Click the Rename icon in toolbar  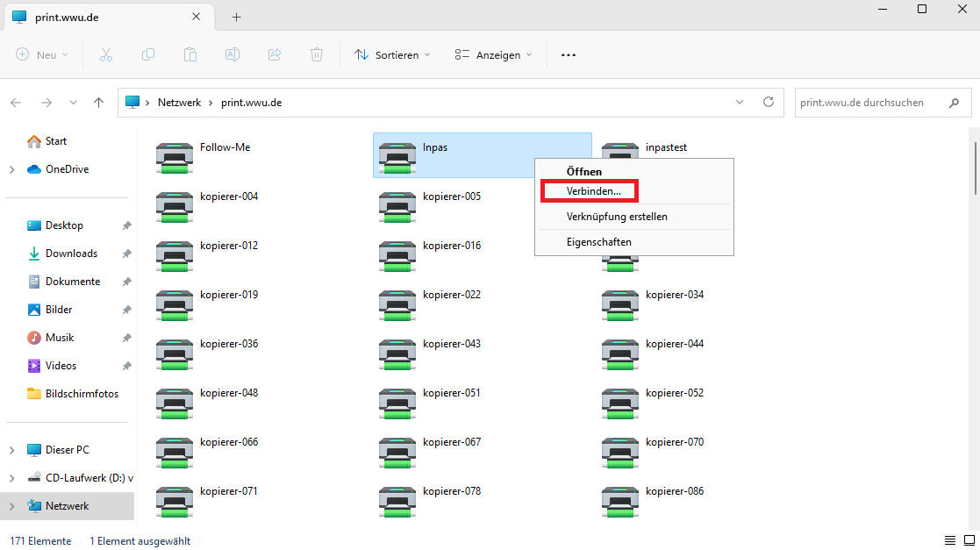point(232,55)
